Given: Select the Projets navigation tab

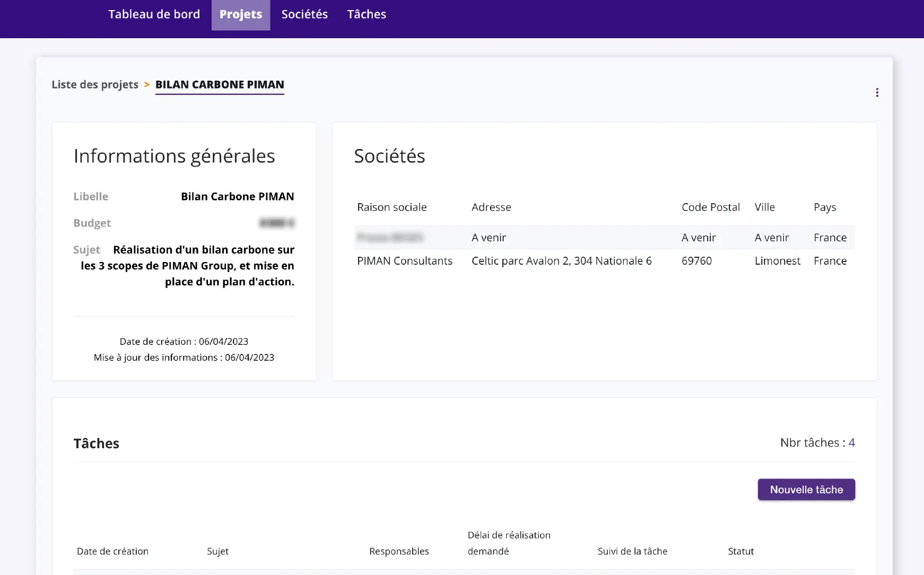Looking at the screenshot, I should [x=241, y=15].
